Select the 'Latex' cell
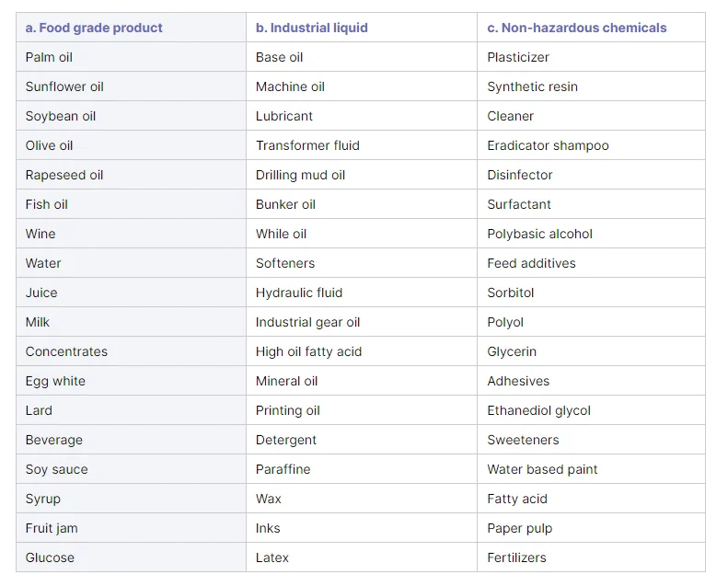The image size is (728, 586). 272,557
